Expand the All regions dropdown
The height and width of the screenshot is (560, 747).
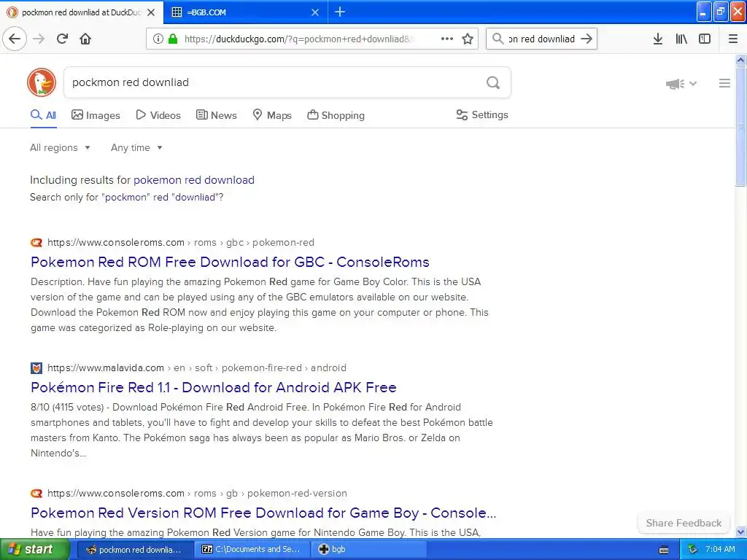(x=60, y=147)
